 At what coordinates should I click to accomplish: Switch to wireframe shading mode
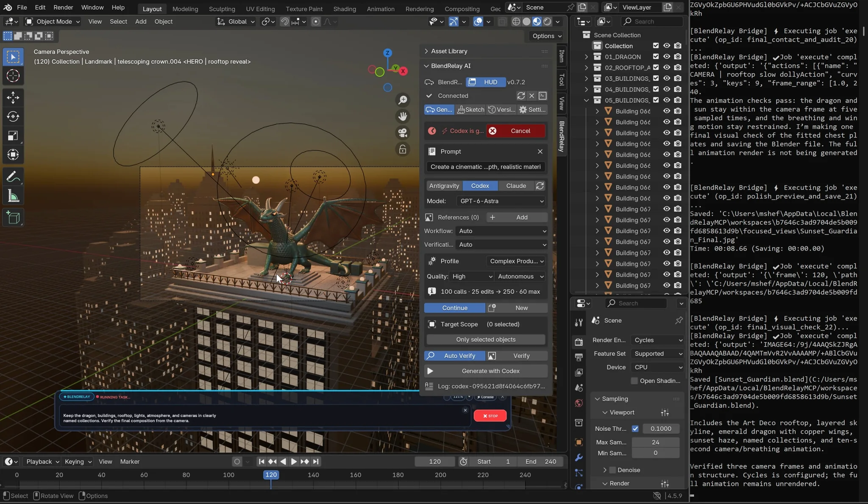516,22
